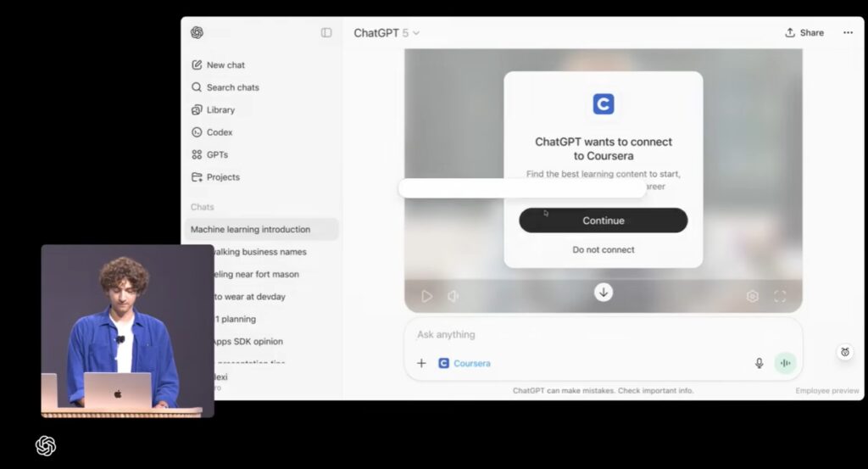Collapse the sidebar with the panel icon

click(x=326, y=33)
